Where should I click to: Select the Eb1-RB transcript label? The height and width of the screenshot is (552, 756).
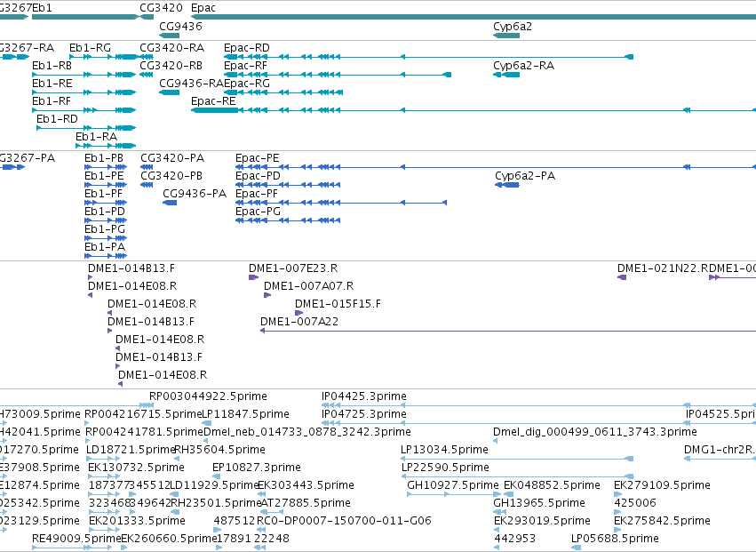tap(52, 66)
